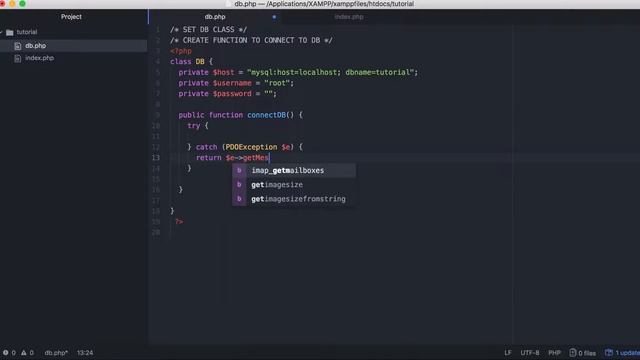The width and height of the screenshot is (640, 360).
Task: Click the purple badge beside imap_getmailboxes
Action: [239, 171]
